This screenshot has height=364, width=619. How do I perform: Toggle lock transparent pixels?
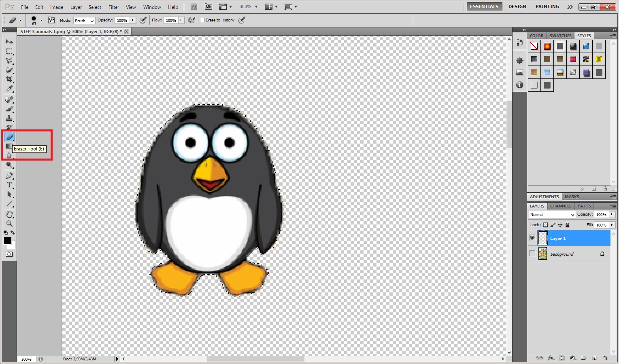point(545,225)
